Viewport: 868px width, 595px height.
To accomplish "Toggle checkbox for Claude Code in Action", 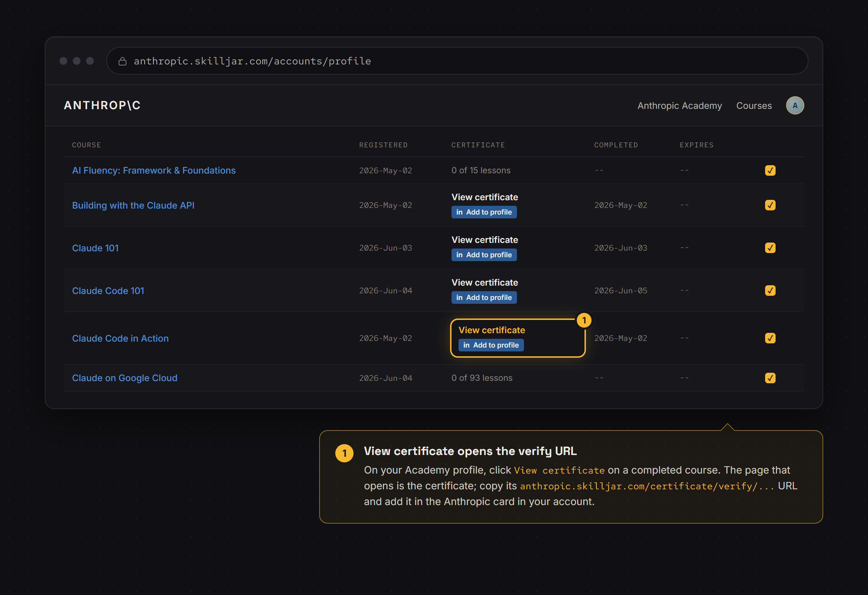I will 770,338.
